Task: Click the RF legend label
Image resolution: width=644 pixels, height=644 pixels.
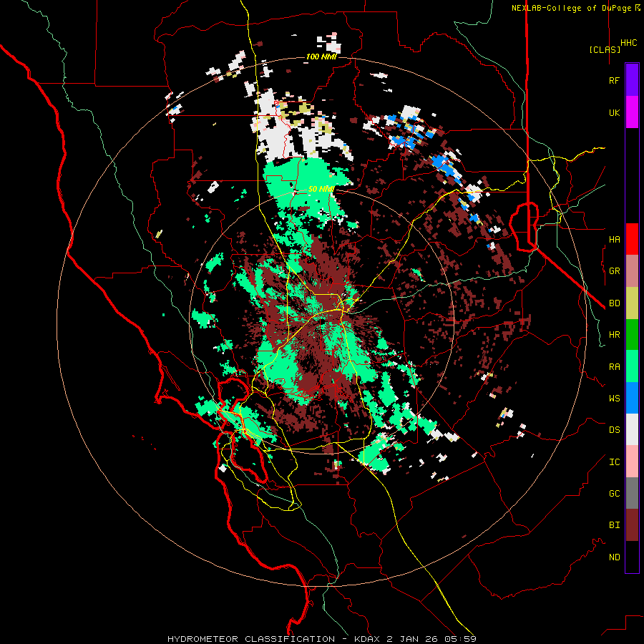Action: [x=614, y=81]
